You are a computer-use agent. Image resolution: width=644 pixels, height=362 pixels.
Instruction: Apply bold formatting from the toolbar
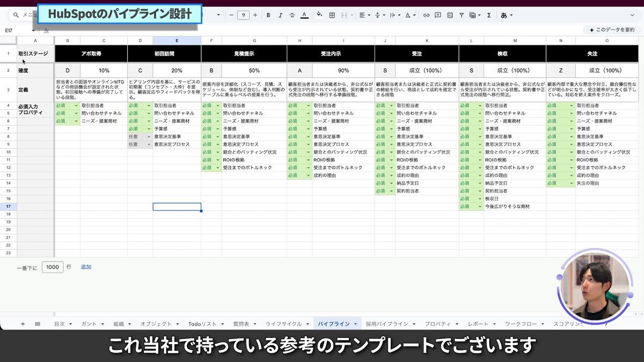[x=269, y=15]
